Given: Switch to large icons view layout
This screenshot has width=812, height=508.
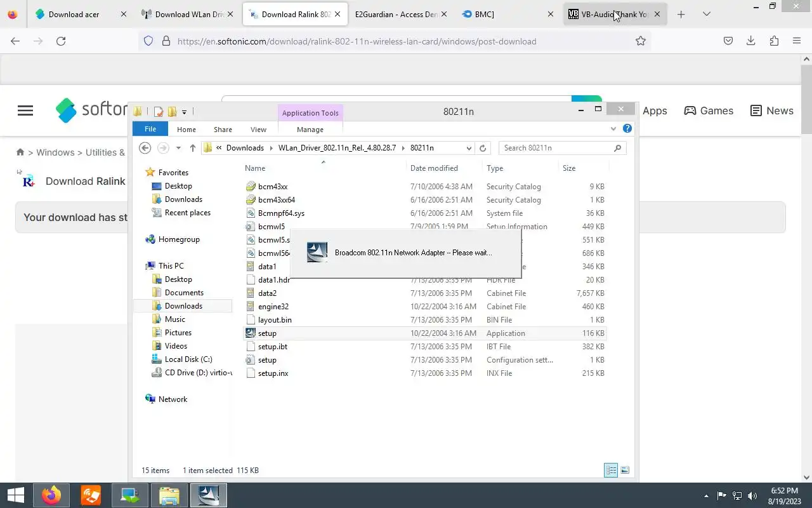Looking at the screenshot, I should coord(625,470).
